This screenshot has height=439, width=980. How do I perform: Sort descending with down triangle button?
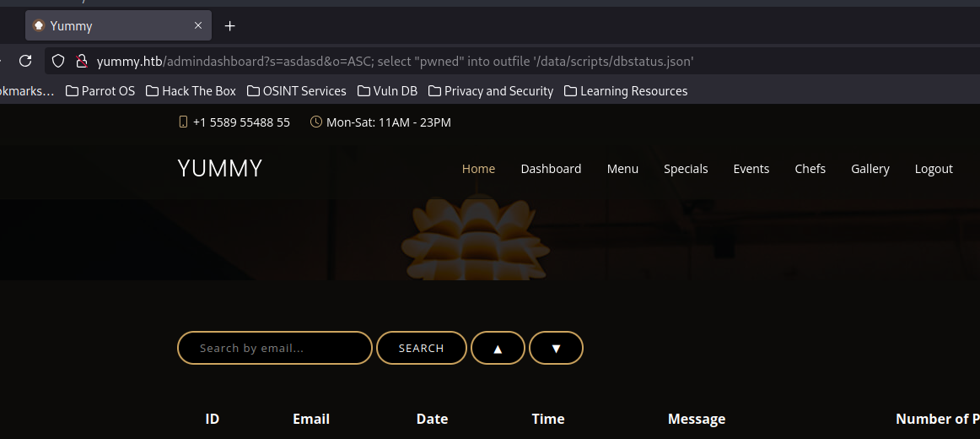click(x=557, y=348)
